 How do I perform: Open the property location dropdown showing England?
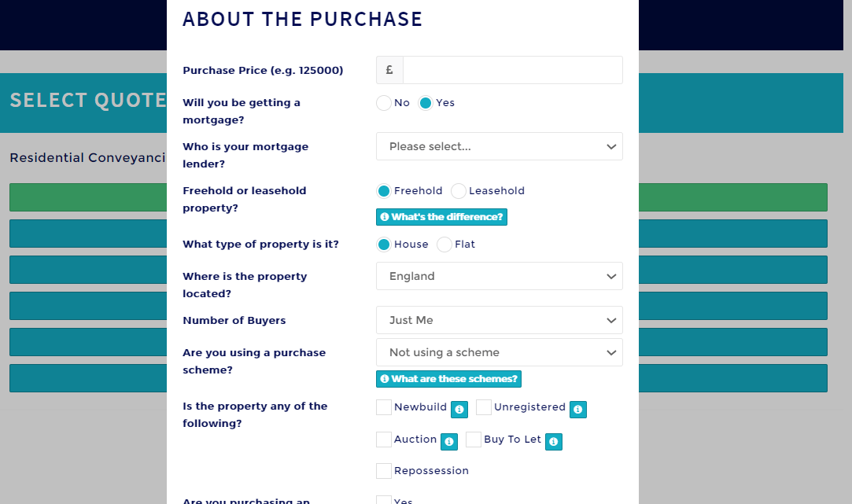(x=499, y=276)
